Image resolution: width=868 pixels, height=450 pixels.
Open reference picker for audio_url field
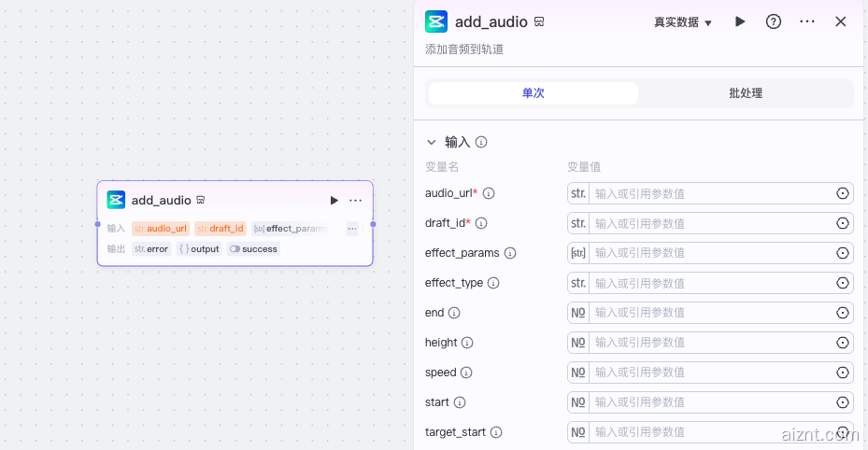[842, 193]
